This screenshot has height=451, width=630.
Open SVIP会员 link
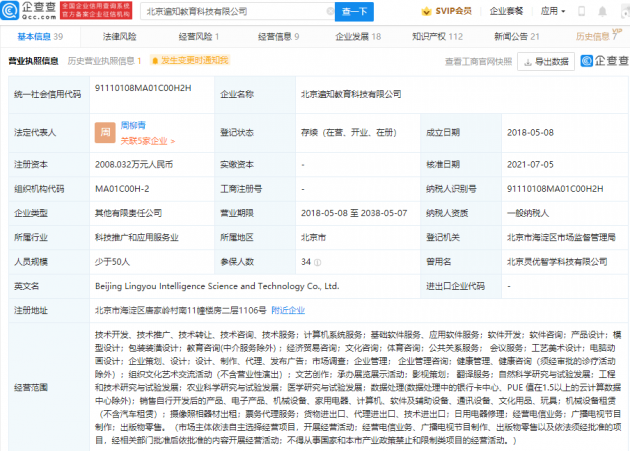coord(453,11)
